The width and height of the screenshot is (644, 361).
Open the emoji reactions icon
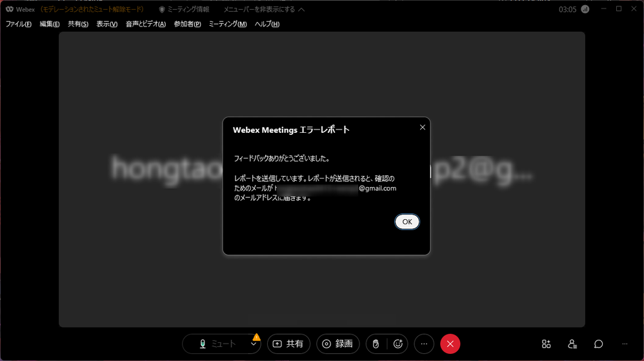tap(398, 344)
